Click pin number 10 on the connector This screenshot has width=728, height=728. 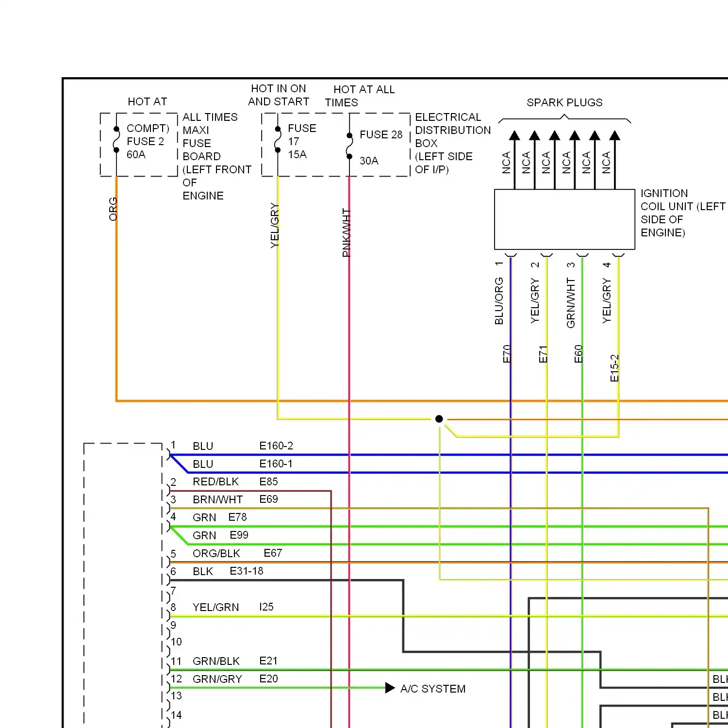click(x=176, y=642)
